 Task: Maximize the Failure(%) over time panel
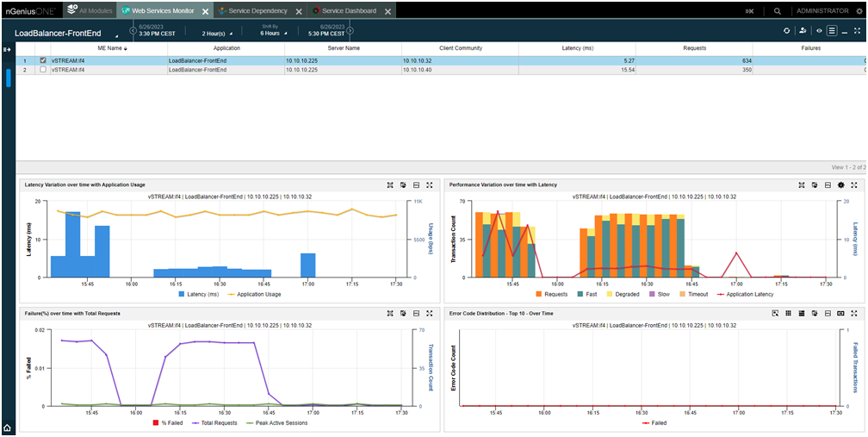pyautogui.click(x=429, y=314)
